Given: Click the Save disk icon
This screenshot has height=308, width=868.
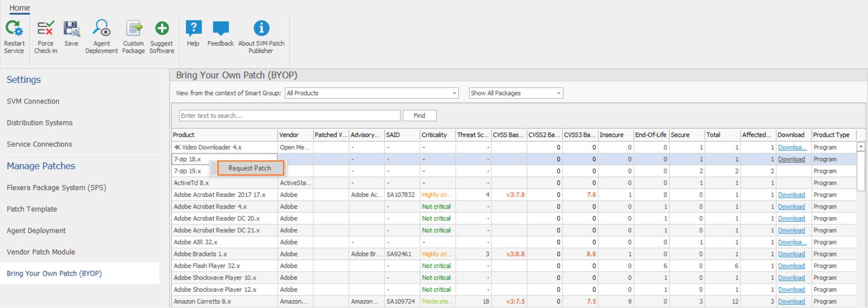Looking at the screenshot, I should point(71,28).
